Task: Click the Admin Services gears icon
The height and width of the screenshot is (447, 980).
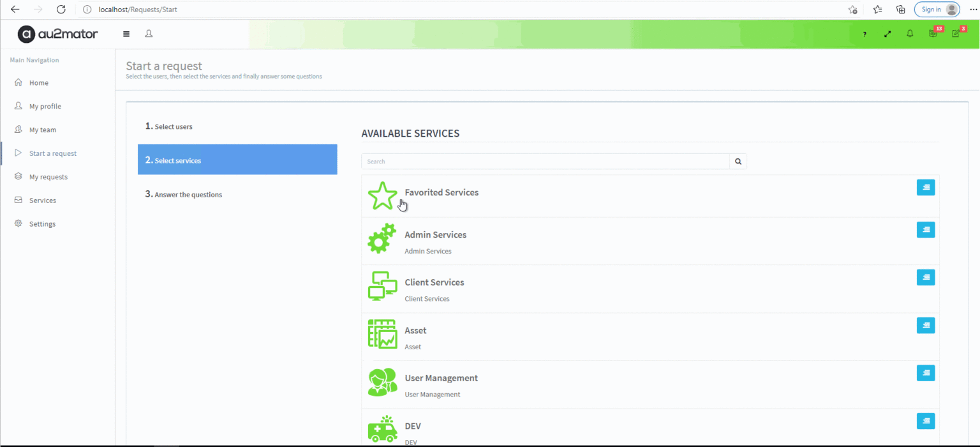Action: (382, 238)
